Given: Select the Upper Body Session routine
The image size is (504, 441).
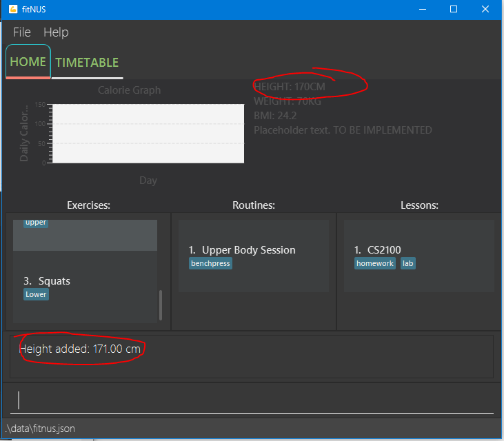Looking at the screenshot, I should 253,256.
